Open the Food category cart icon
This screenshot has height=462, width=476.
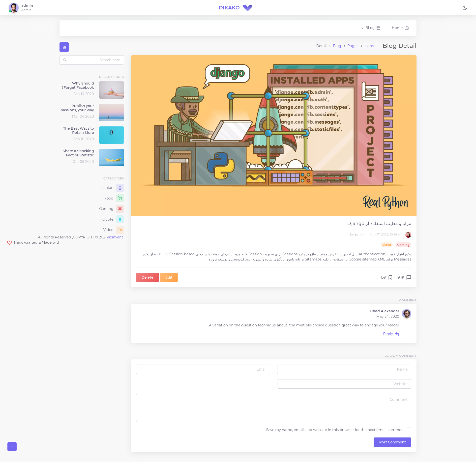tap(120, 198)
